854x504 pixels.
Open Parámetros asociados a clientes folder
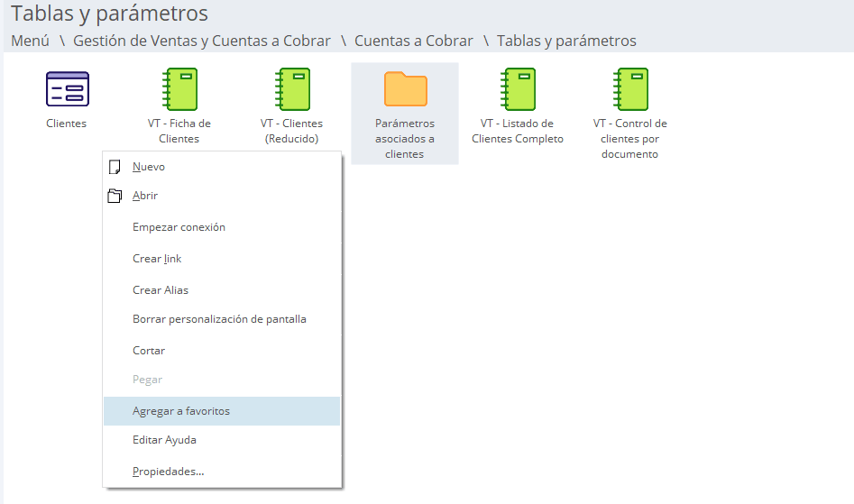(x=405, y=89)
